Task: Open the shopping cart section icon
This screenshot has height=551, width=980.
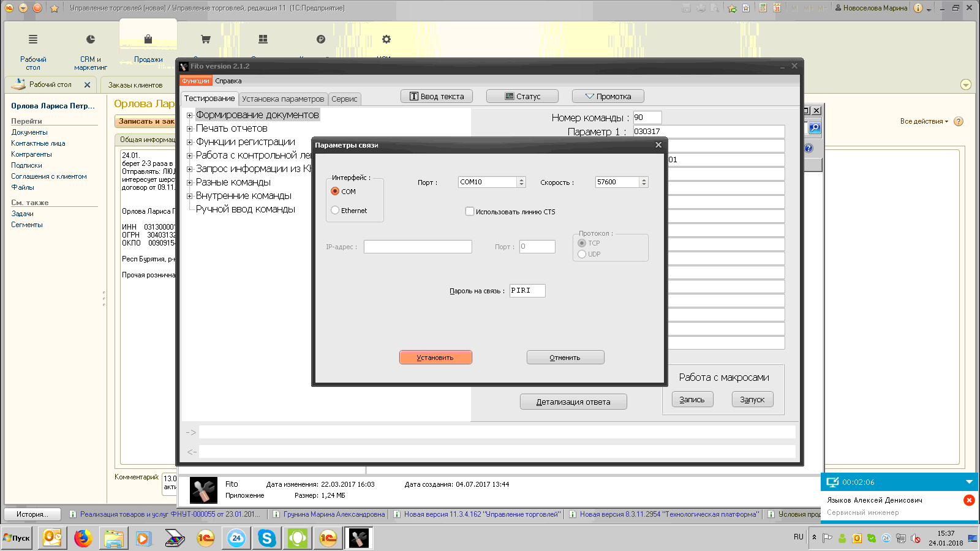Action: [206, 39]
